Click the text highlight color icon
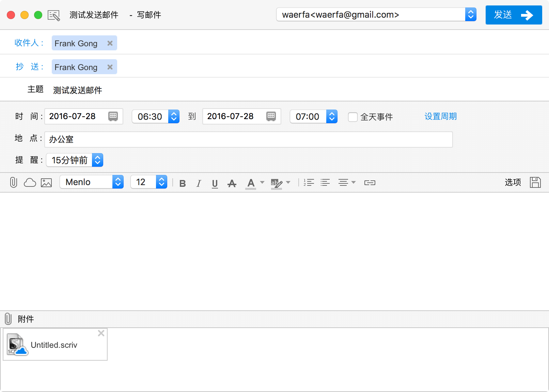 pyautogui.click(x=276, y=183)
